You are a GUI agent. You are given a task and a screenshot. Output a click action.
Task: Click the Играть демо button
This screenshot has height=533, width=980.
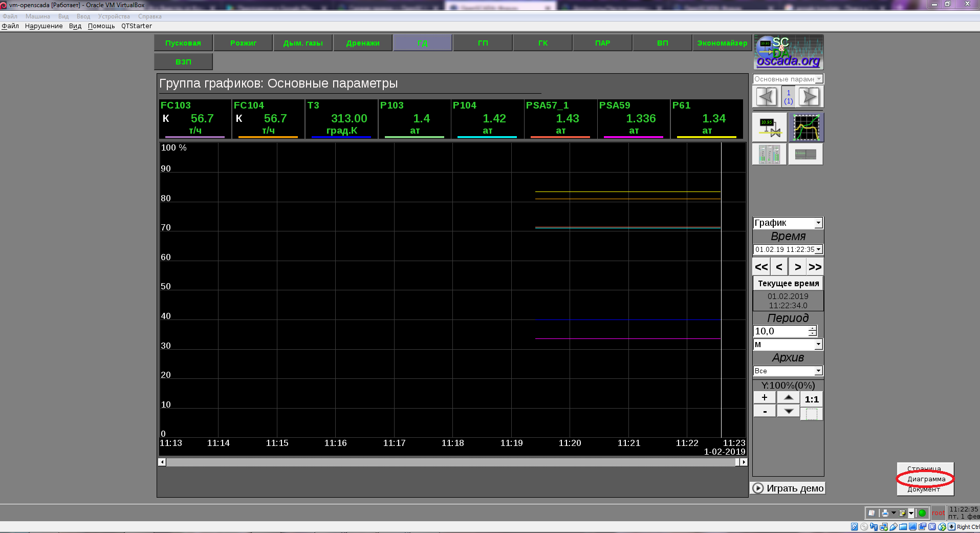tap(788, 488)
